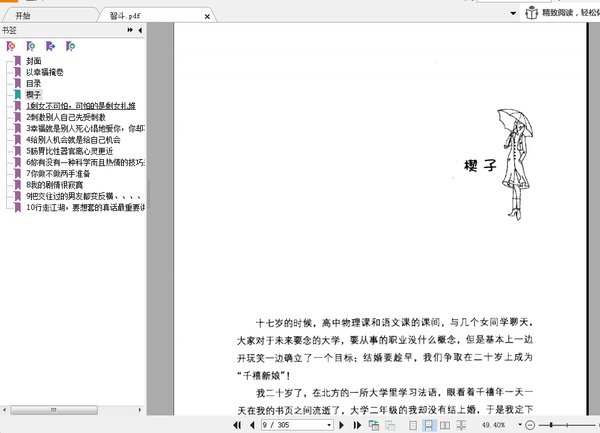
Task: Open bookmark 6你有没有一种科学而且热情的技巧
Action: (85, 162)
